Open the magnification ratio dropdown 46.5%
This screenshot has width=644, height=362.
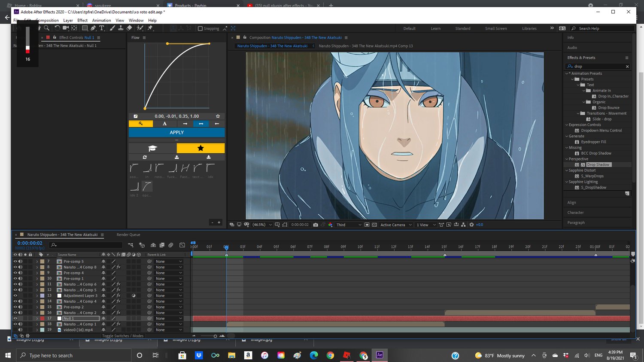point(262,225)
